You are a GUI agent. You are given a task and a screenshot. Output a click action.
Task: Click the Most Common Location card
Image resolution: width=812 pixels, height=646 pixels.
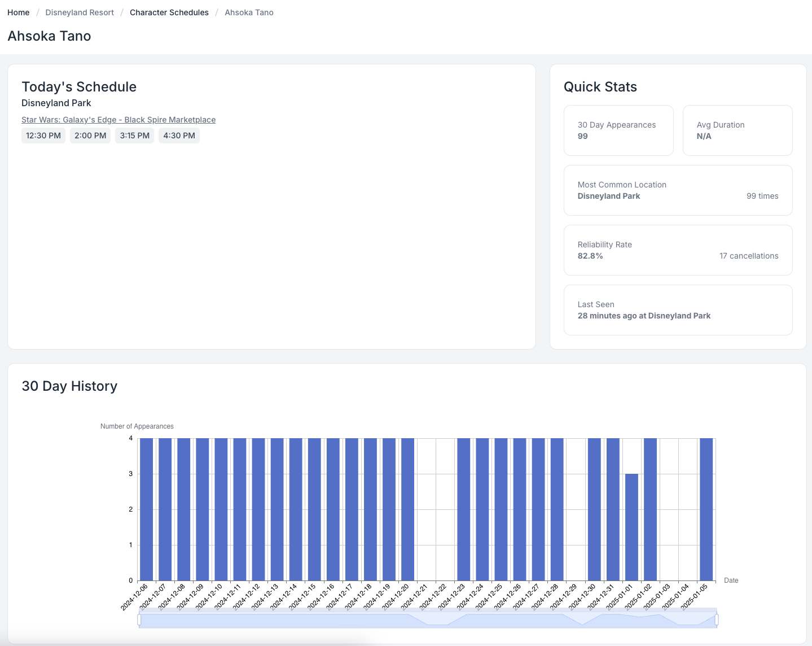point(678,190)
